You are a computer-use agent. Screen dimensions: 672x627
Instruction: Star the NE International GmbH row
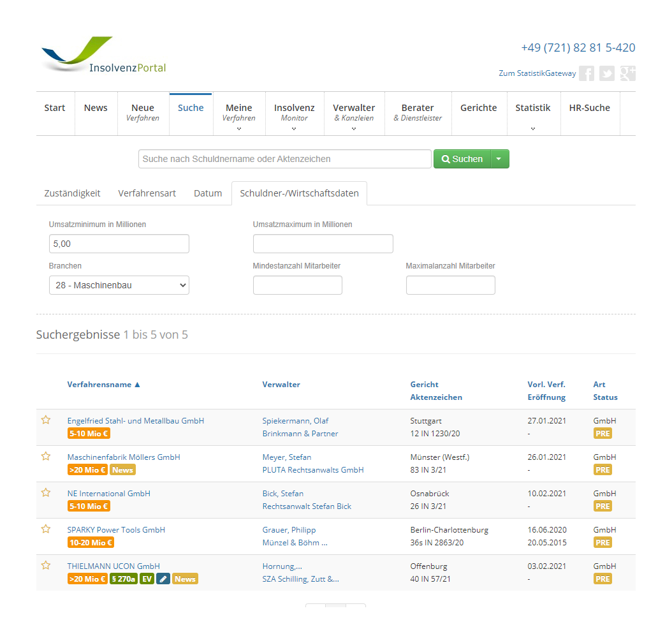46,493
